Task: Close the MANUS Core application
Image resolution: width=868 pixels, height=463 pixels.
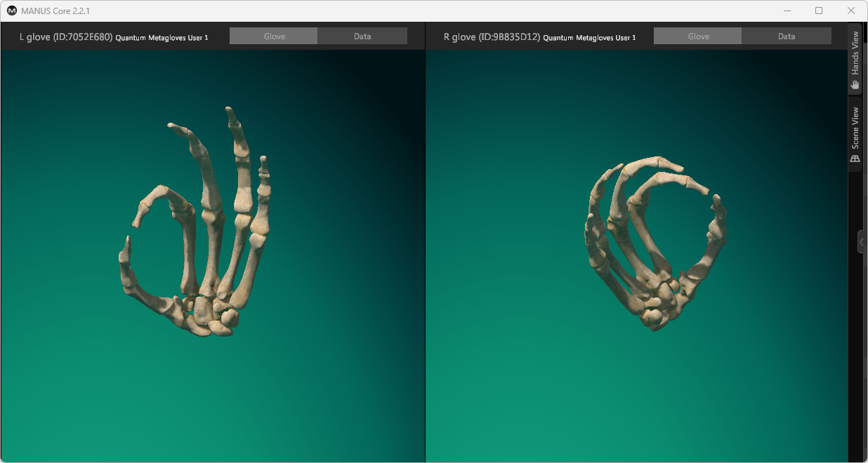Action: pyautogui.click(x=851, y=11)
